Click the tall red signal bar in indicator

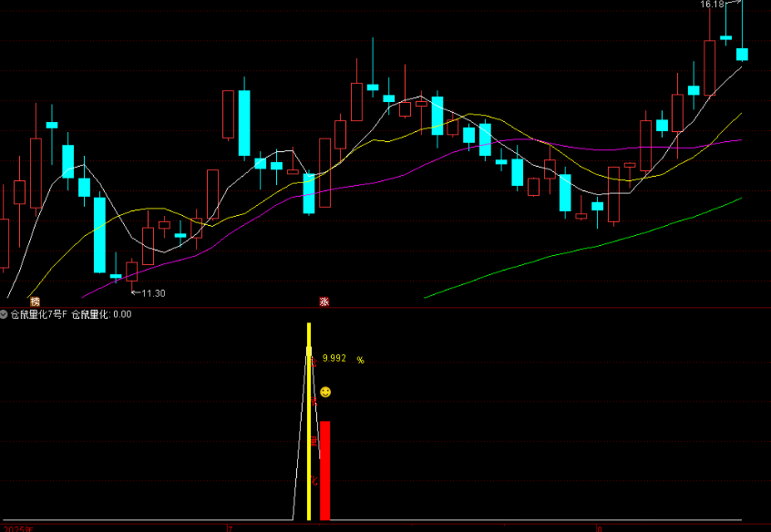point(324,470)
